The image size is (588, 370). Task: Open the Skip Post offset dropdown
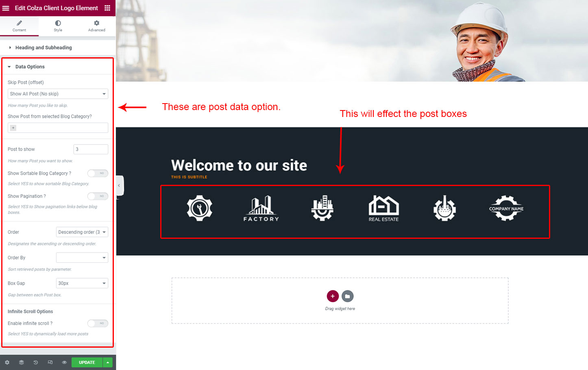point(58,94)
